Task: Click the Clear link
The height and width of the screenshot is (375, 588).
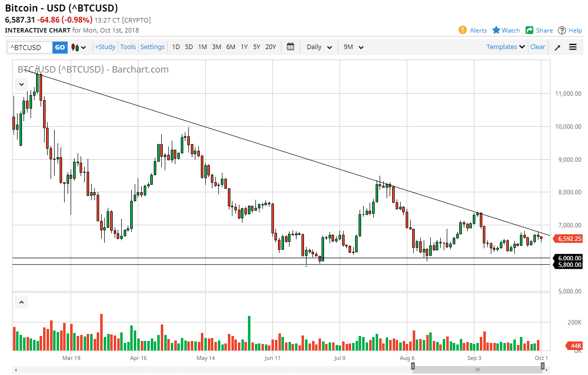Action: pyautogui.click(x=537, y=47)
